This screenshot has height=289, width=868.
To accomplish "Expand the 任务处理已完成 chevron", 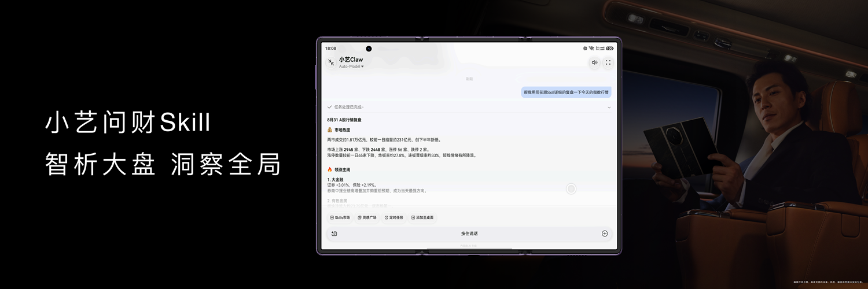I will pos(609,108).
